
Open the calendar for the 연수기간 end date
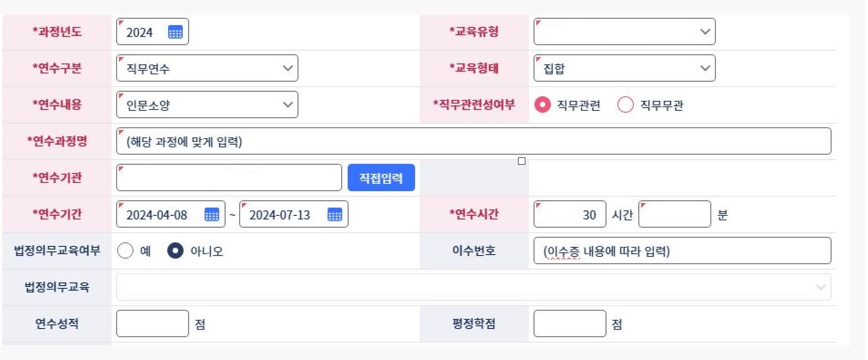tap(334, 214)
